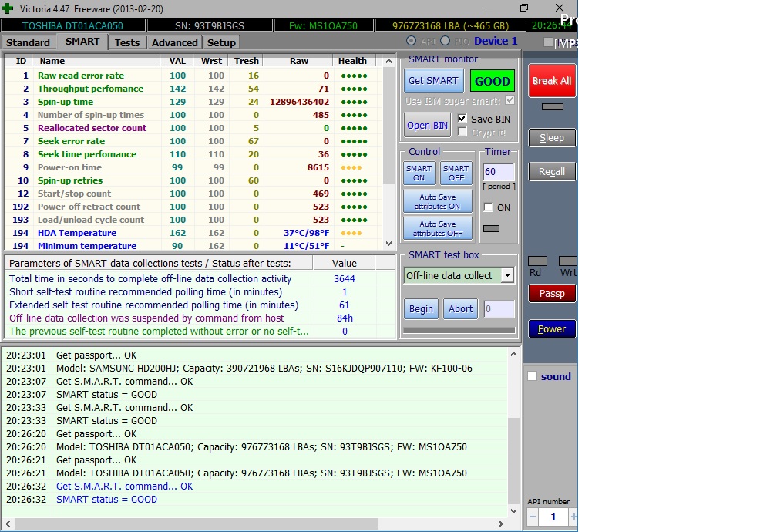Viewport: 777px width, 532px height.
Task: Click the Victoria green cross title icon
Action: tap(8, 8)
